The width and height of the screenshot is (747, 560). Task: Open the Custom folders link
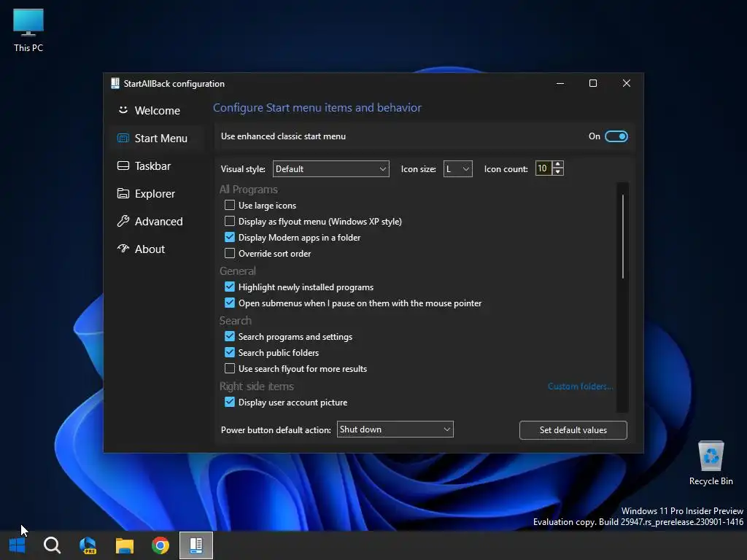coord(580,386)
